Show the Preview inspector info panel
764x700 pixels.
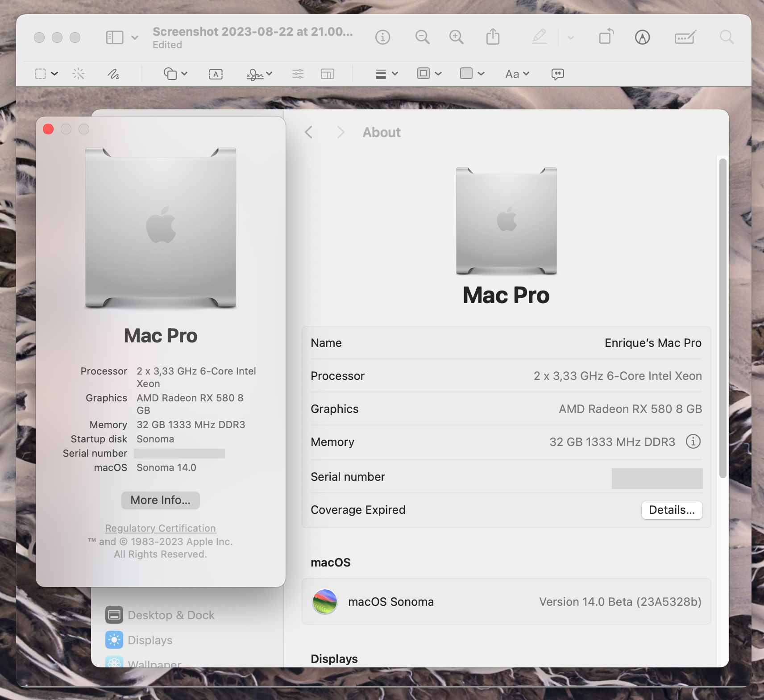(x=382, y=37)
